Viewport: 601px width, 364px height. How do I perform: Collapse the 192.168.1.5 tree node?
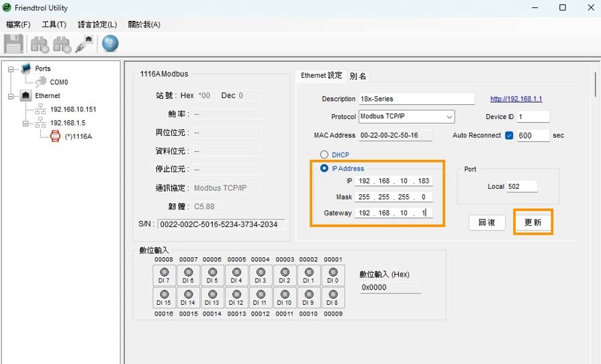click(26, 123)
